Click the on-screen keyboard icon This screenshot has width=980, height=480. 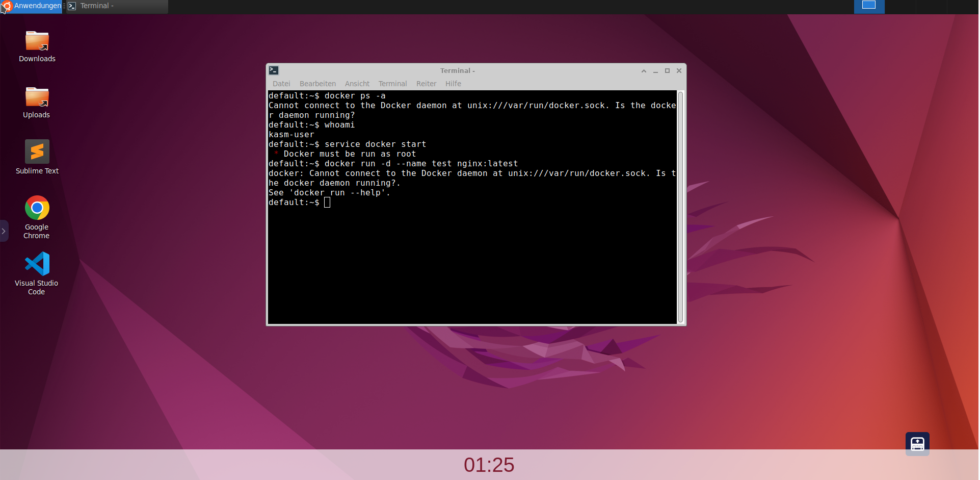(917, 443)
